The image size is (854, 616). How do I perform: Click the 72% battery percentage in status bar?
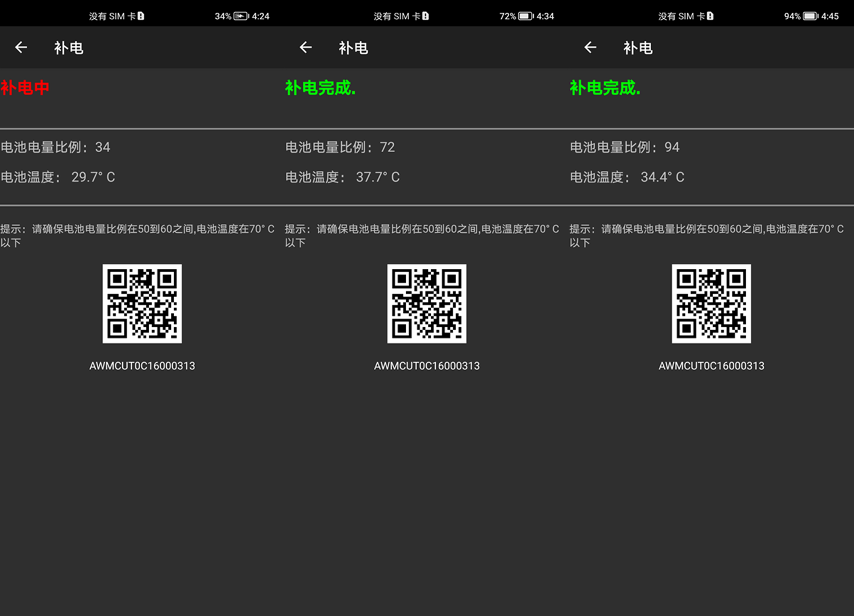click(x=508, y=16)
